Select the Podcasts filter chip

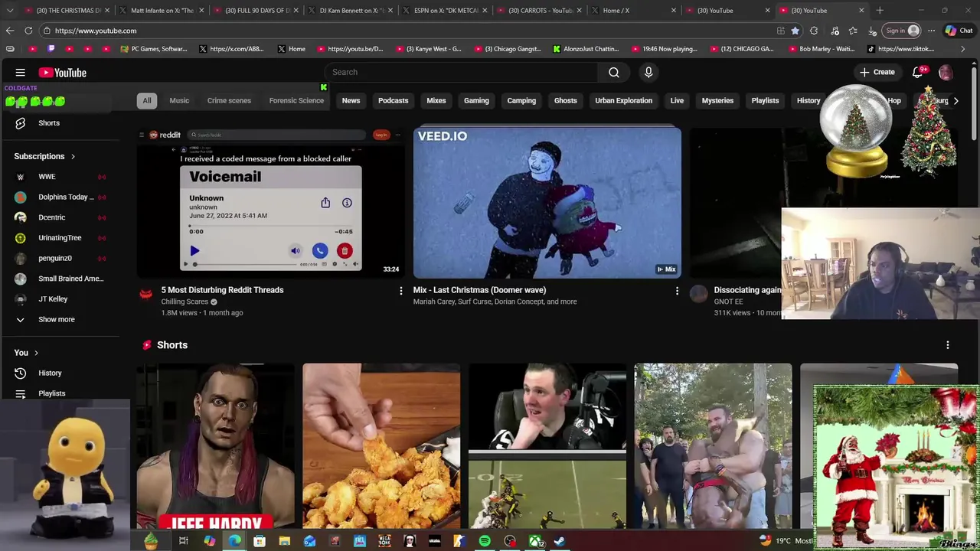point(393,100)
